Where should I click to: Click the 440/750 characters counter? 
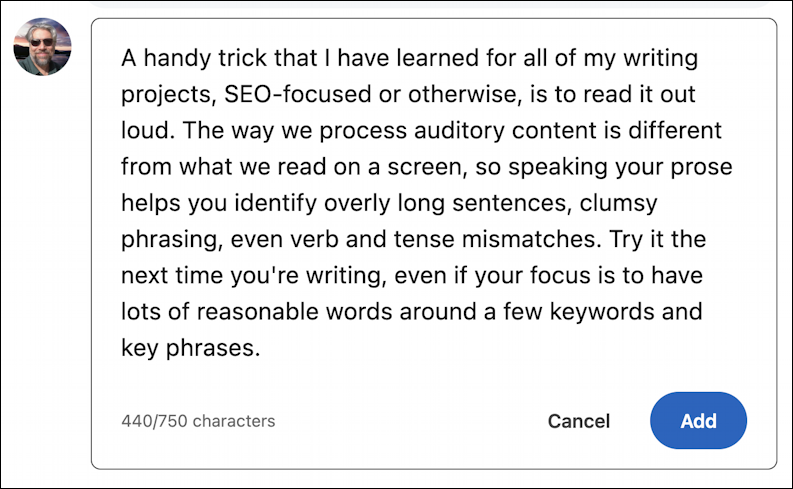(x=198, y=421)
